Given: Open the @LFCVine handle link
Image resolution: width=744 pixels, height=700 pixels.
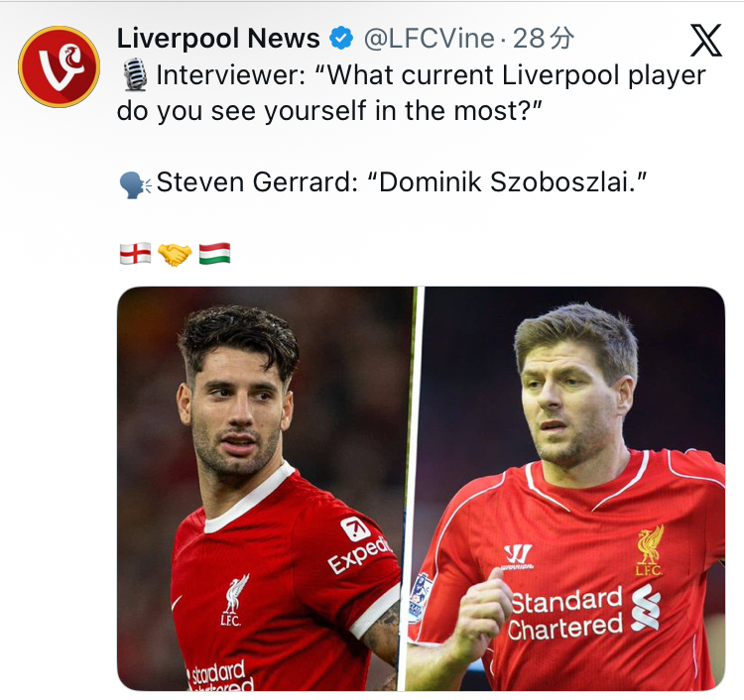Looking at the screenshot, I should point(429,38).
